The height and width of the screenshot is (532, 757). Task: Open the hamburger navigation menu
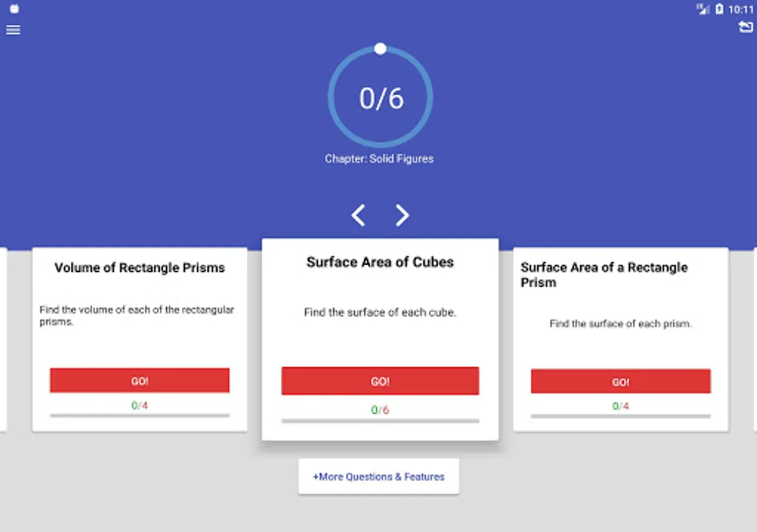coord(13,30)
